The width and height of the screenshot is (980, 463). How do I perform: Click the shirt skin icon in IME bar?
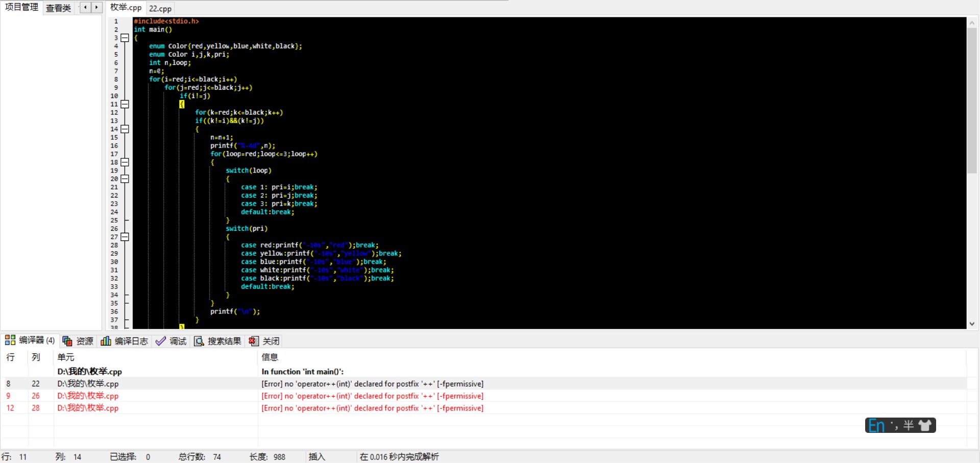point(925,425)
